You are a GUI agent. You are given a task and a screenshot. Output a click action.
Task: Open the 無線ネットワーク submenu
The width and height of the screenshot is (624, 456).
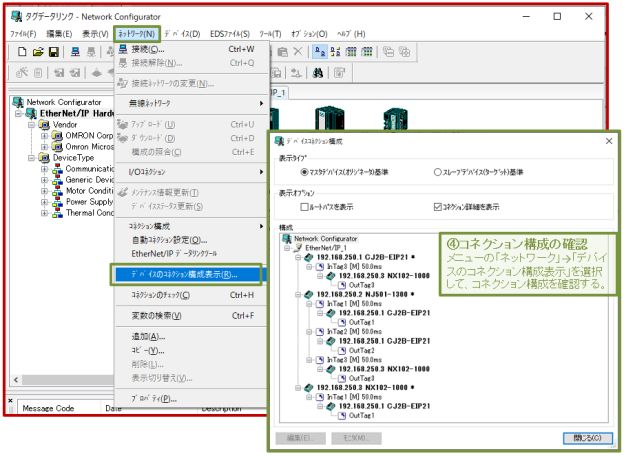[191, 103]
